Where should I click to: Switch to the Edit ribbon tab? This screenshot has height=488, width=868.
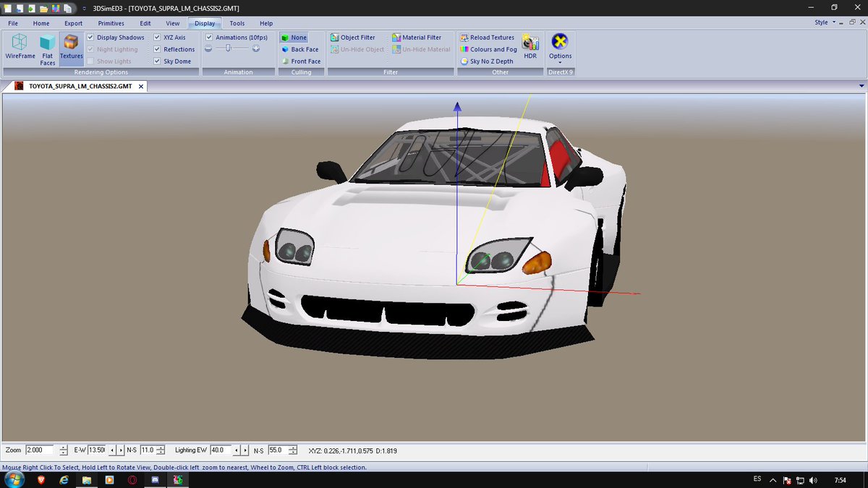click(145, 23)
